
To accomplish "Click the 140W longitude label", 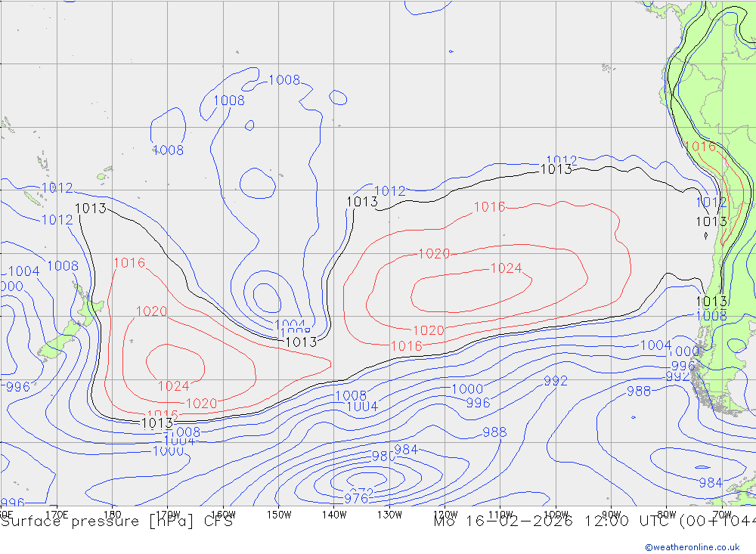I will coord(334,515).
